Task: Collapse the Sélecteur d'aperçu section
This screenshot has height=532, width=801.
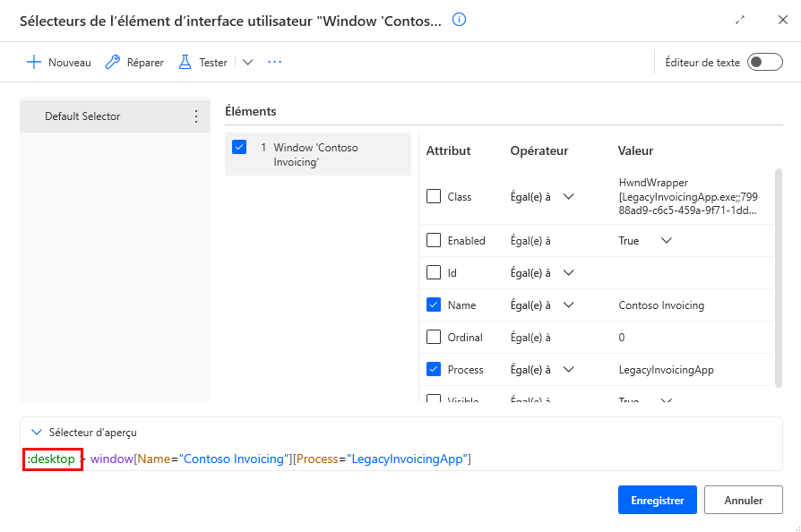Action: (36, 432)
